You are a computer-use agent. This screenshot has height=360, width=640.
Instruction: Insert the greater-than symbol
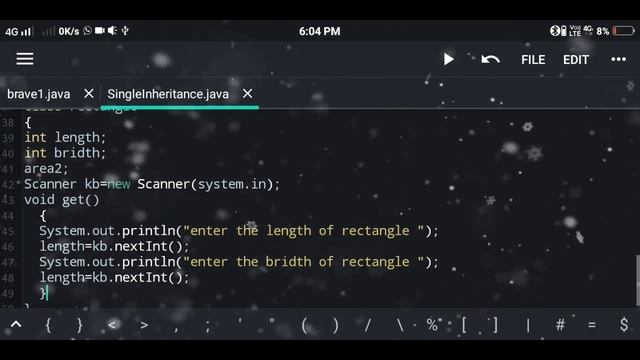[x=144, y=325]
